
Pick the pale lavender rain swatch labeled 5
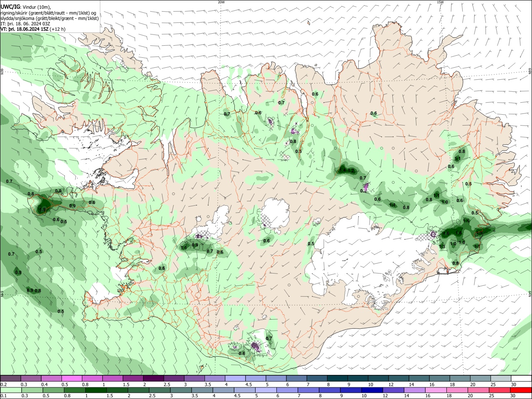click(266, 390)
